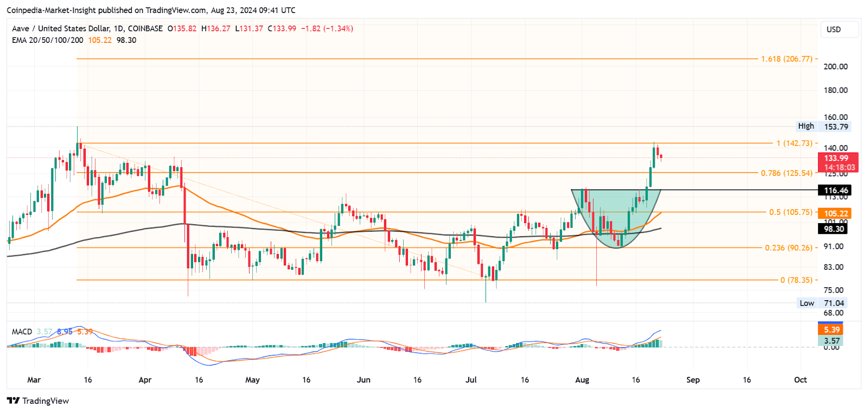Click the Sep label on time axis
The width and height of the screenshot is (868, 412).
click(693, 379)
